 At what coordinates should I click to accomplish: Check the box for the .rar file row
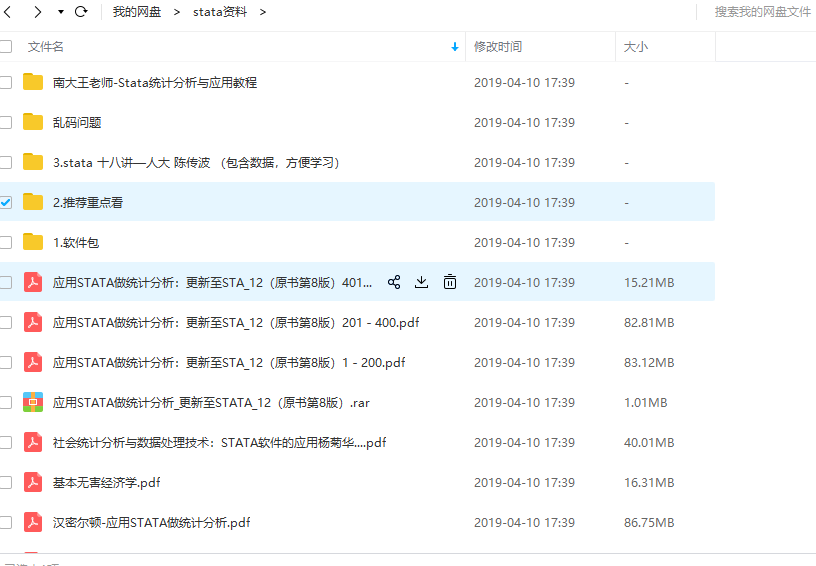[x=6, y=403]
